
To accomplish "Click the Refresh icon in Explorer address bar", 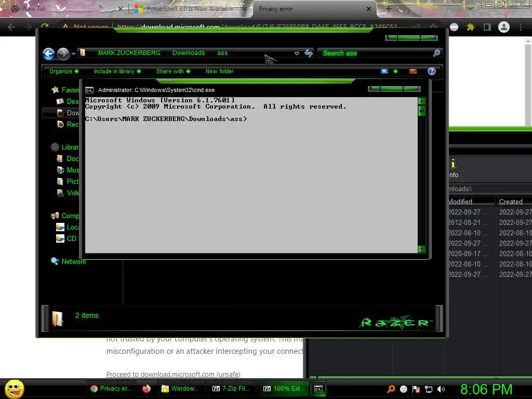I will pyautogui.click(x=309, y=53).
